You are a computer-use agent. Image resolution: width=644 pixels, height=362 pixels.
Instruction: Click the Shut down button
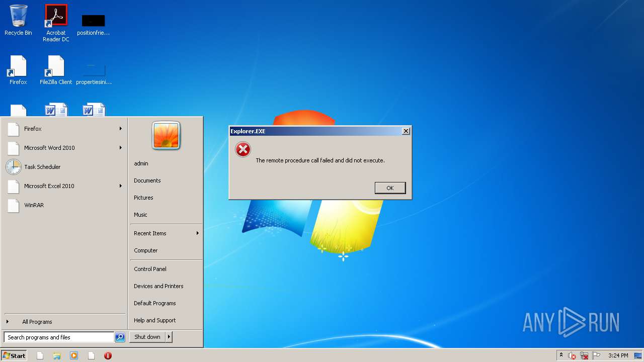(x=147, y=337)
